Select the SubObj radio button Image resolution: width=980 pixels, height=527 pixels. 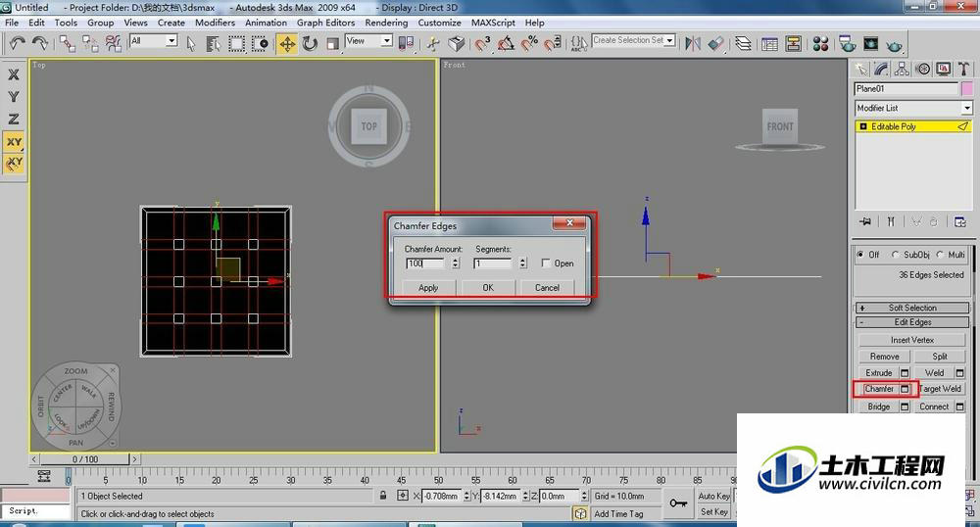pyautogui.click(x=895, y=254)
